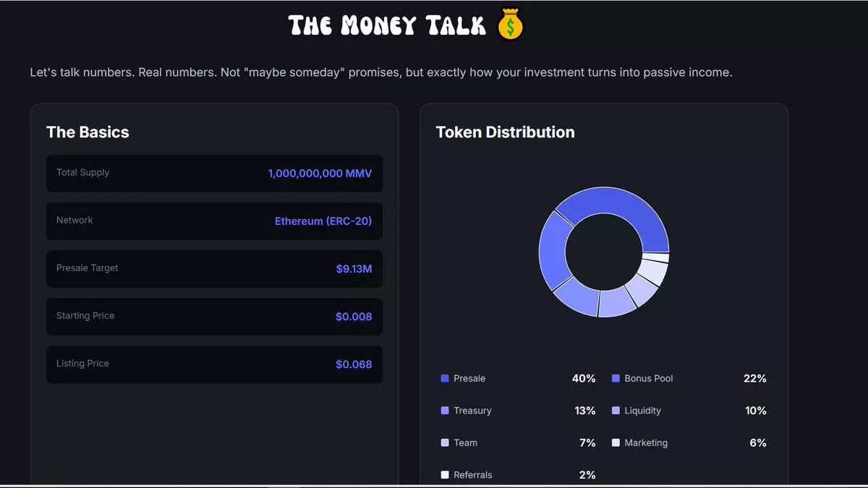Click the Network Ethereum (ERC-20) row
Image resolution: width=868 pixels, height=488 pixels.
pos(214,221)
